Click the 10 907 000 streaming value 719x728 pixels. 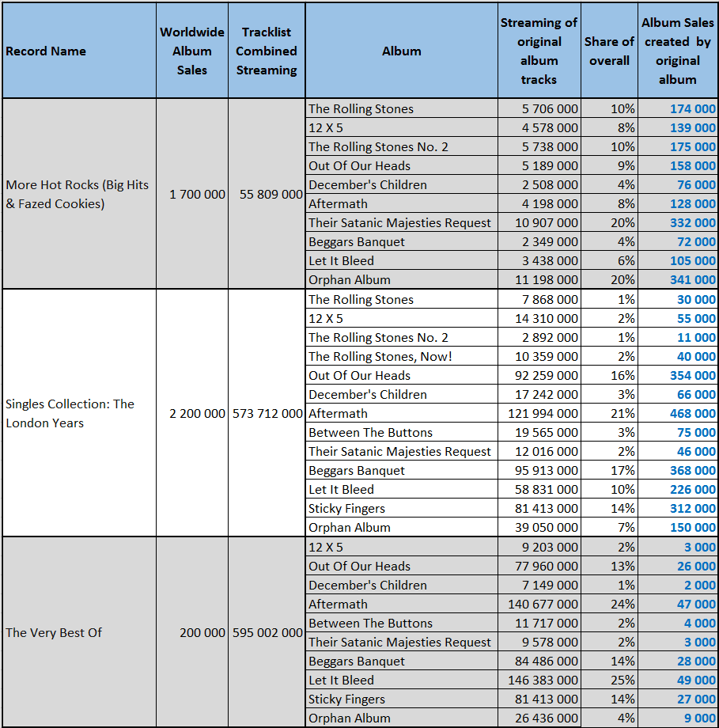(547, 223)
